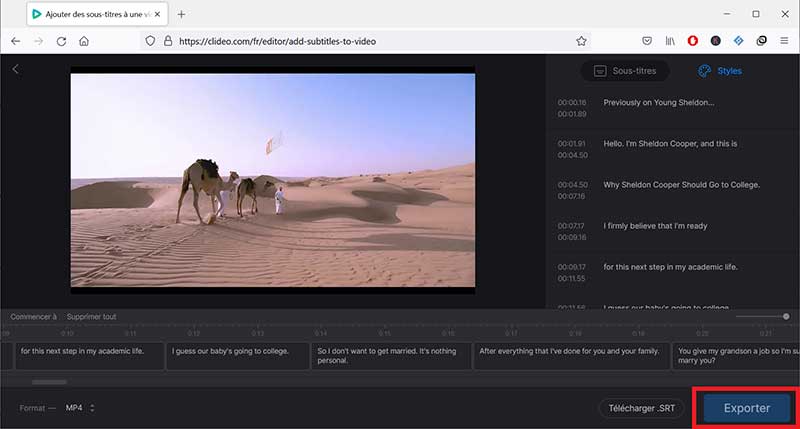Screen dimensions: 800x429
Task: Reload the page with the refresh icon
Action: click(61, 41)
